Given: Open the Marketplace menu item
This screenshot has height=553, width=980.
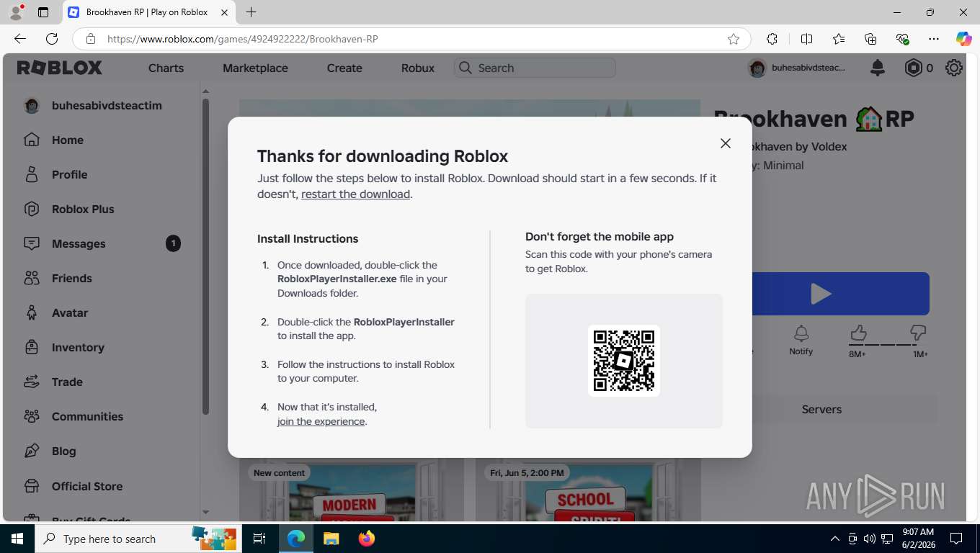Looking at the screenshot, I should pos(255,68).
